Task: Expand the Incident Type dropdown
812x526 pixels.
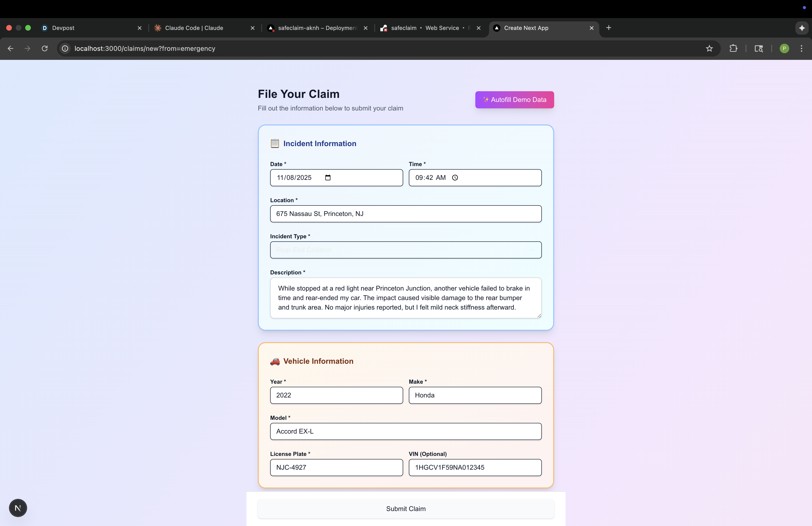Action: [x=405, y=250]
